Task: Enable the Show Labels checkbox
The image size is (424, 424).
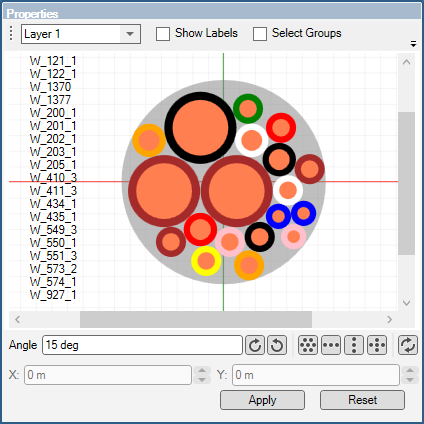Action: (x=163, y=34)
